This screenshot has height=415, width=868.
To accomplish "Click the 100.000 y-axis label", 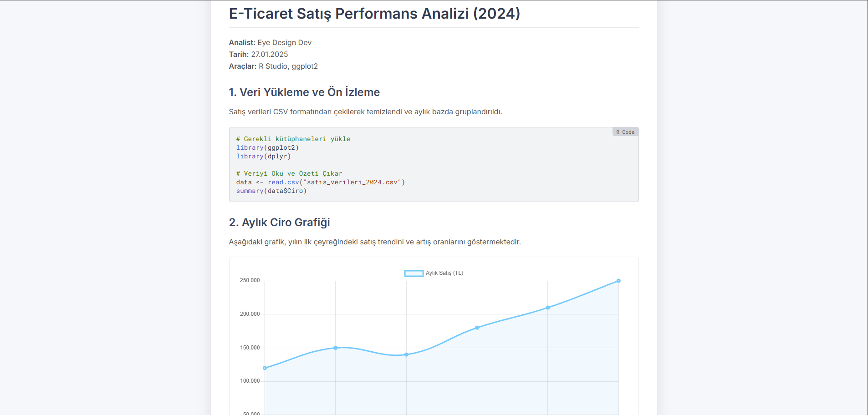I will pos(250,381).
